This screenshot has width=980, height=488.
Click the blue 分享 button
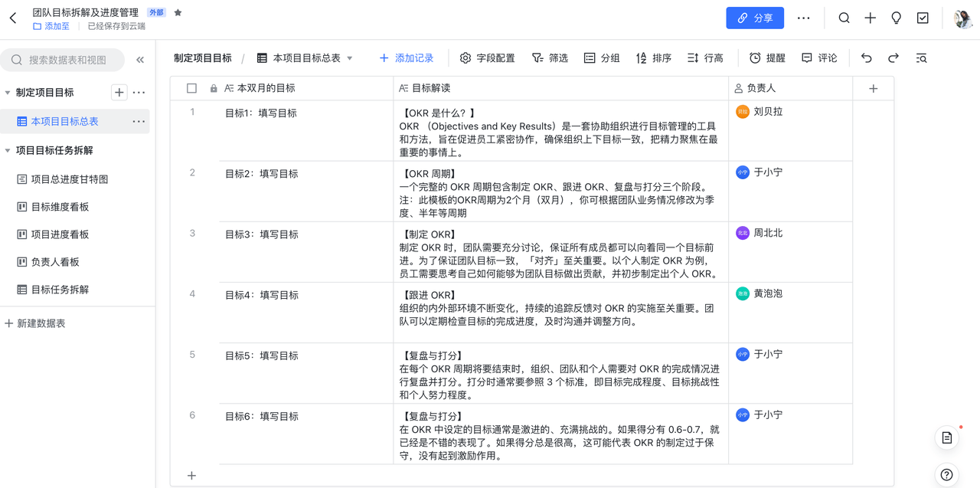tap(754, 18)
